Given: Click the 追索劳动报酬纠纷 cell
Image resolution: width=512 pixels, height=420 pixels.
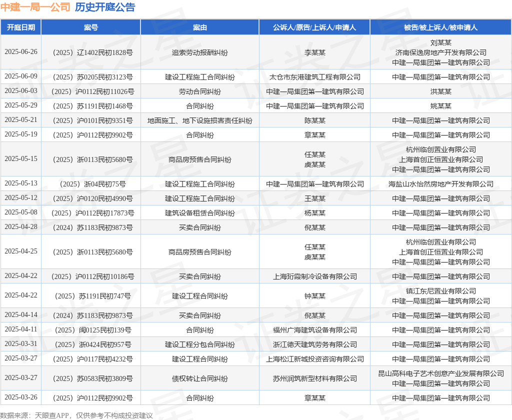Looking at the screenshot, I should (x=200, y=52).
